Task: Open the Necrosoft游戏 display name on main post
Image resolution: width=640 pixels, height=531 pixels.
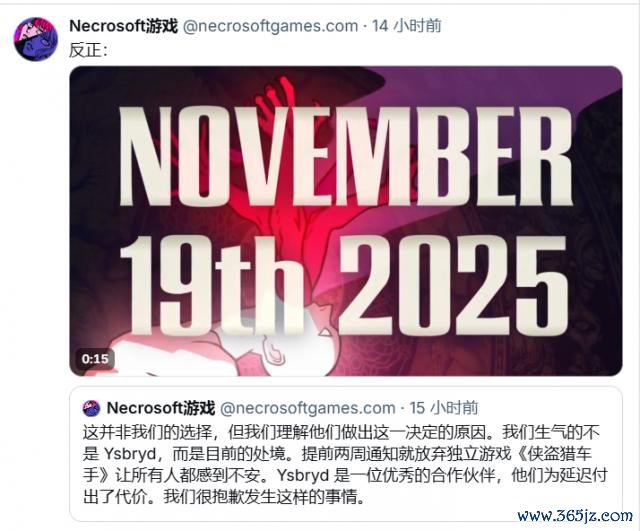Action: [124, 27]
